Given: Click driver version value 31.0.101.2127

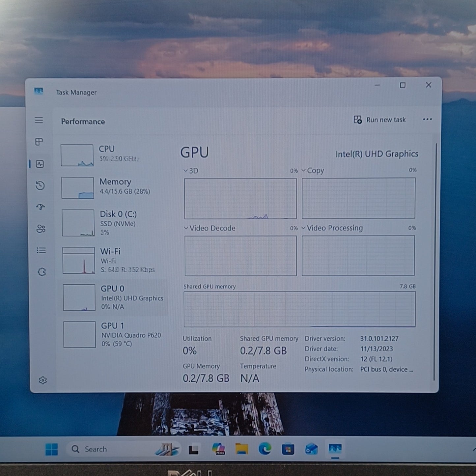Looking at the screenshot, I should click(379, 339).
